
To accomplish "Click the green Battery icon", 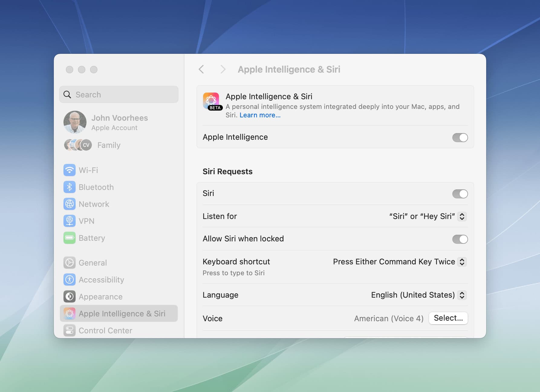I will point(70,238).
